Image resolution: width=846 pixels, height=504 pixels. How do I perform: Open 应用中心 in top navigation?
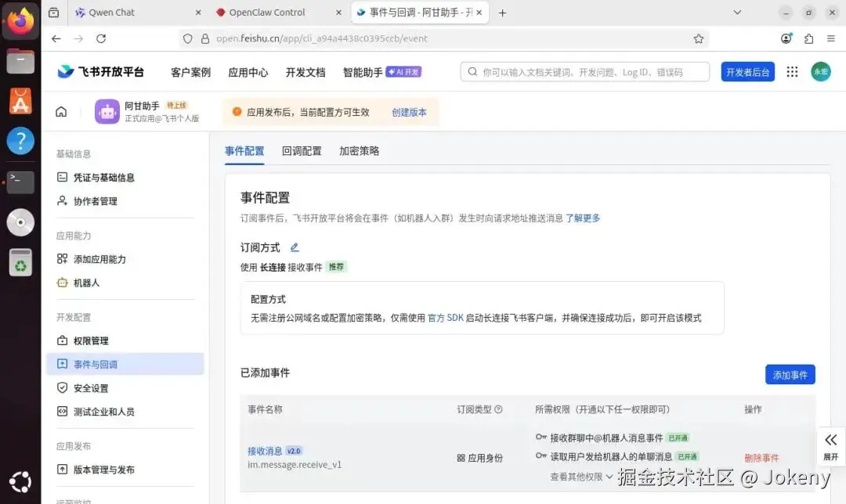click(248, 72)
